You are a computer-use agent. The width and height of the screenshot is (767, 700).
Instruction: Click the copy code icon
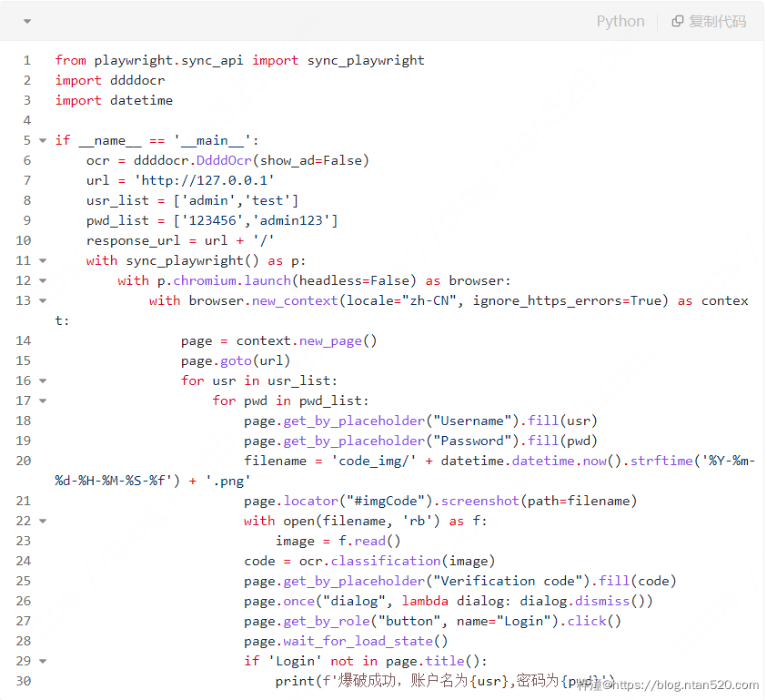pyautogui.click(x=677, y=21)
